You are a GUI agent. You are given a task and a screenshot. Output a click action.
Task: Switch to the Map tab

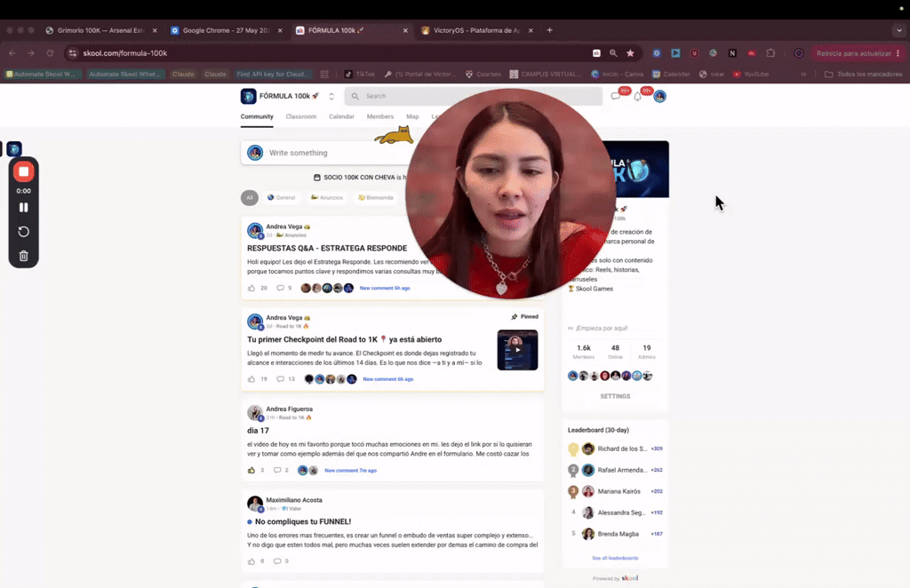click(x=412, y=116)
